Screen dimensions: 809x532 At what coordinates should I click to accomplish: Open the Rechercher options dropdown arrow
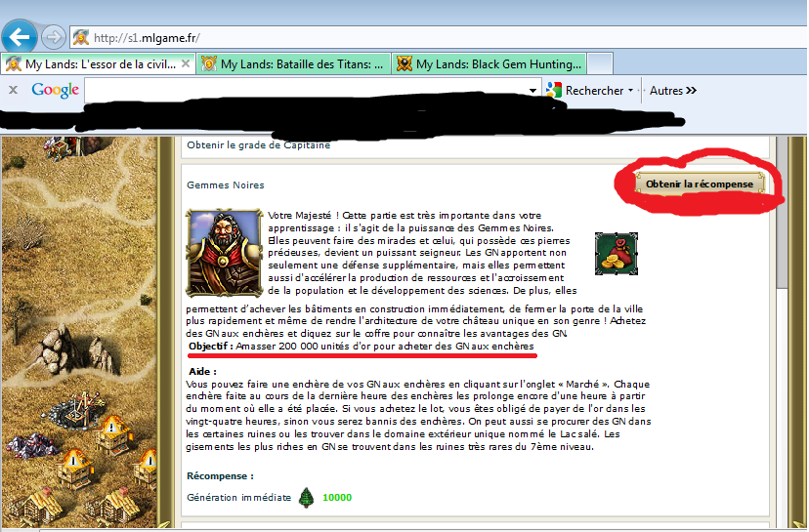(x=631, y=91)
